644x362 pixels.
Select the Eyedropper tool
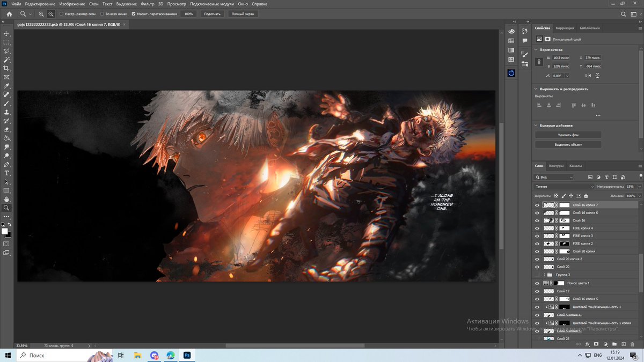[6, 86]
